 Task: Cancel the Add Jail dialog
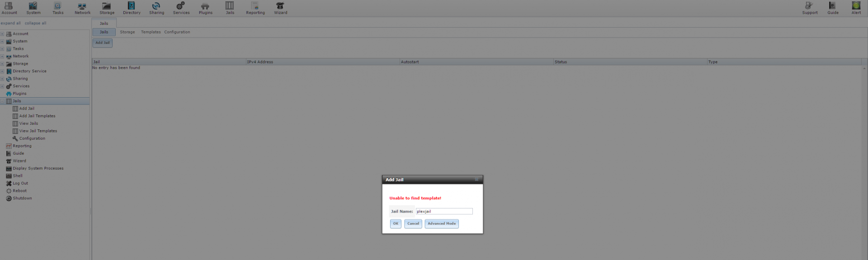click(413, 224)
